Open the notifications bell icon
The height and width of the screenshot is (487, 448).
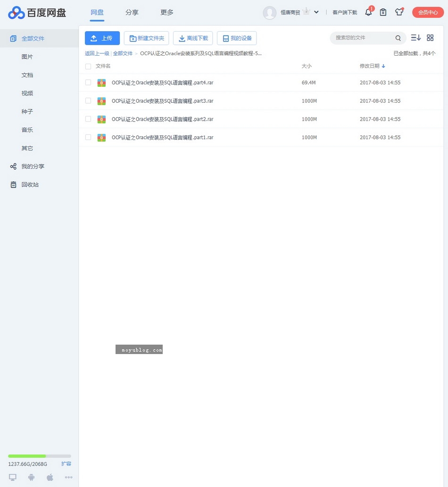point(368,12)
